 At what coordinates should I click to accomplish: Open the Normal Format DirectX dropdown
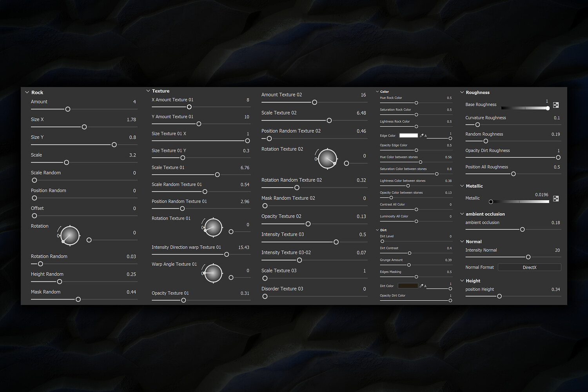(x=530, y=267)
